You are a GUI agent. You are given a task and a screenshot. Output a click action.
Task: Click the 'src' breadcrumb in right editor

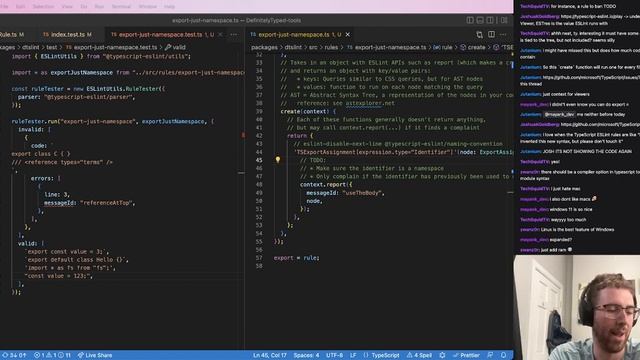313,47
